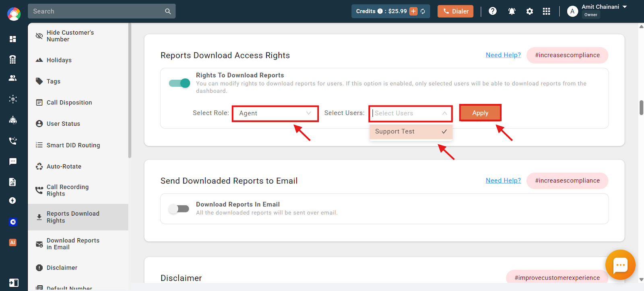The image size is (644, 291).
Task: Open Auto-Rotate settings
Action: tap(78, 166)
